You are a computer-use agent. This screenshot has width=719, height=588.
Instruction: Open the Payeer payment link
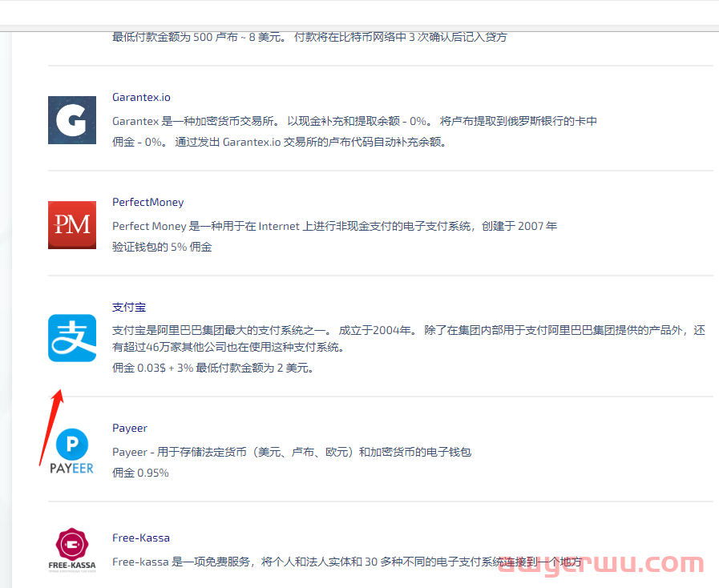click(130, 428)
